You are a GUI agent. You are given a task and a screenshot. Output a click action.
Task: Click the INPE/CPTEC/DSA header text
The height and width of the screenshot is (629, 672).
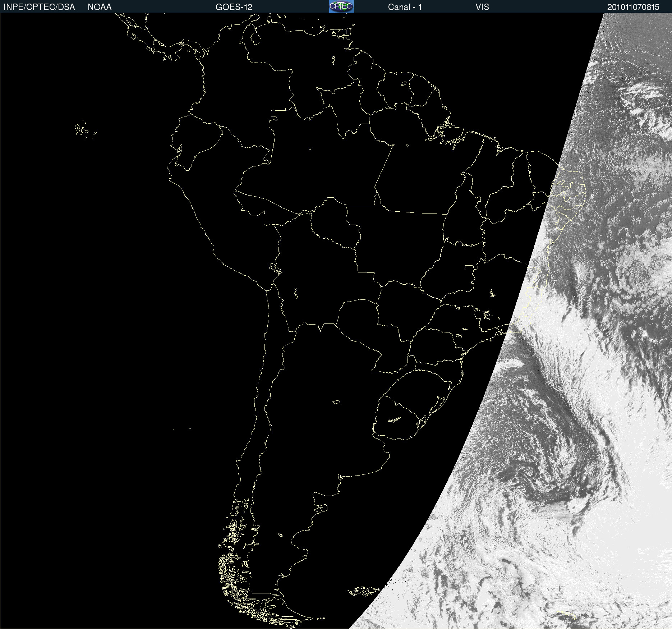[x=39, y=7]
